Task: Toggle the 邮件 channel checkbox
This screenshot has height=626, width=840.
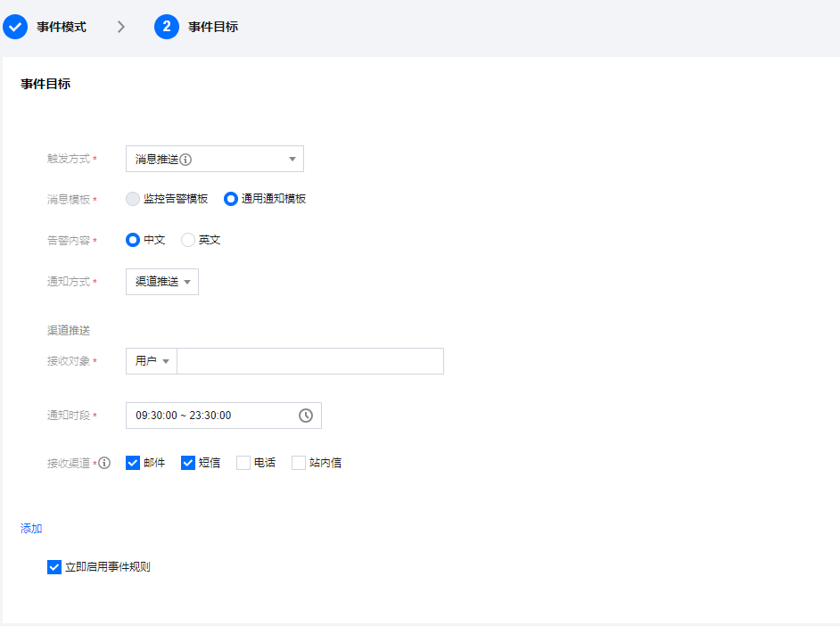Action: [133, 463]
